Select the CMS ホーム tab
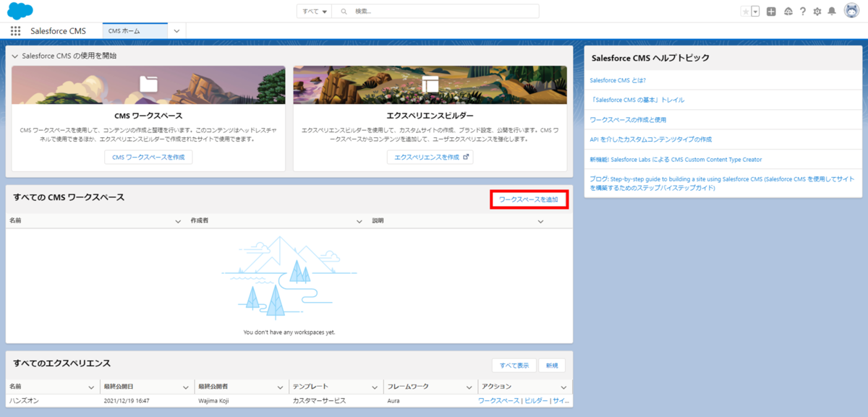Image resolution: width=868 pixels, height=417 pixels. coord(134,31)
